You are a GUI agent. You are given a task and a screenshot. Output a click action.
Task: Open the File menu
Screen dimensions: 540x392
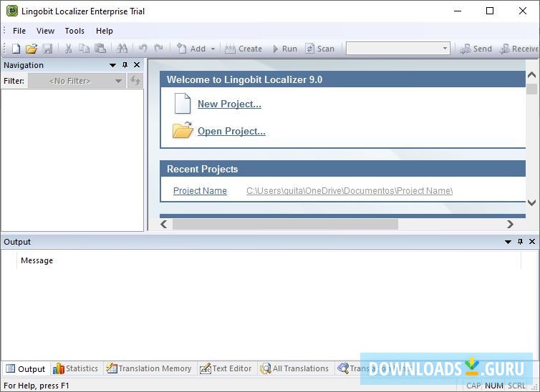click(x=19, y=31)
